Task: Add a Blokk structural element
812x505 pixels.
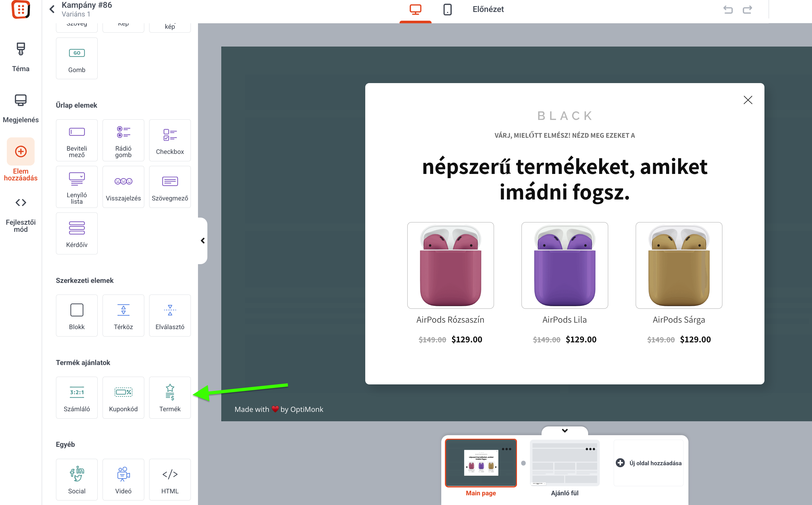Action: [x=77, y=316]
